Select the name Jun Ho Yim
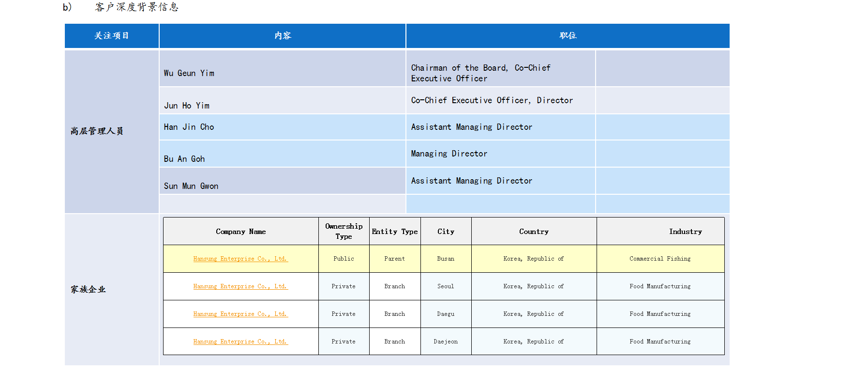Image resolution: width=868 pixels, height=374 pixels. point(187,106)
